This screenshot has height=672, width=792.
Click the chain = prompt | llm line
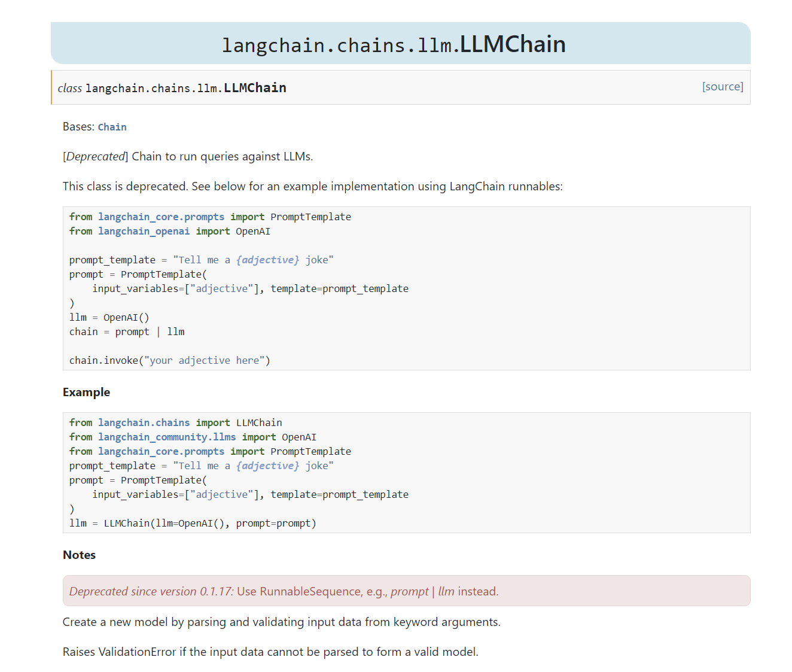point(127,332)
